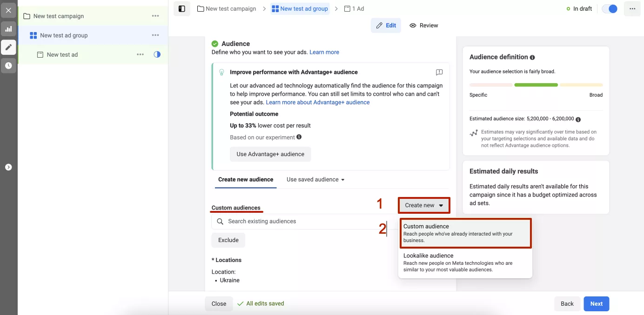Image resolution: width=644 pixels, height=315 pixels.
Task: Toggle the side panel layout icon
Action: click(x=182, y=9)
